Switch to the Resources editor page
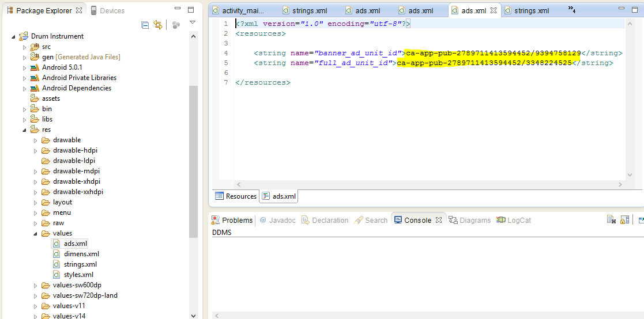 click(236, 196)
